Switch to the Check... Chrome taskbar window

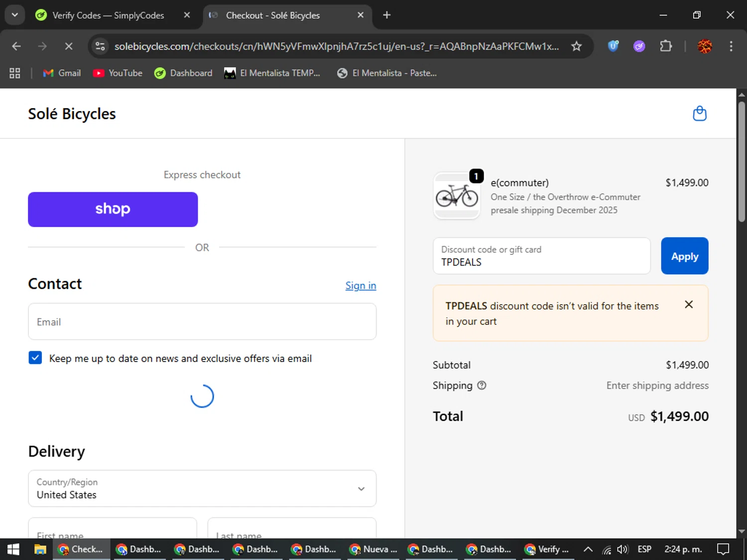81,549
